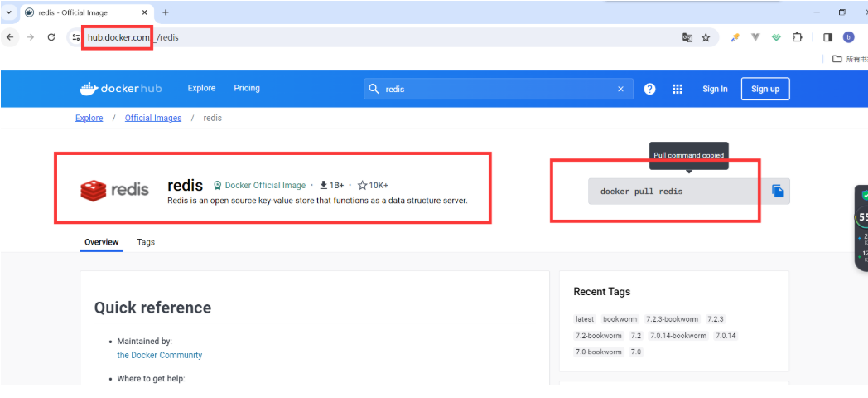
Task: Clear the redis search box text
Action: click(620, 89)
